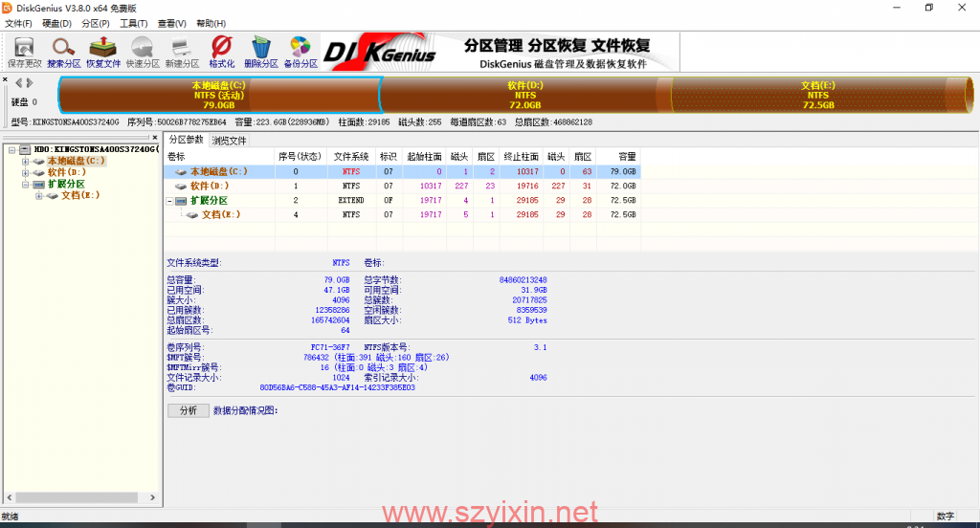Close the disk map bar with X
Viewport: 980px width, 528px height.
(5, 80)
